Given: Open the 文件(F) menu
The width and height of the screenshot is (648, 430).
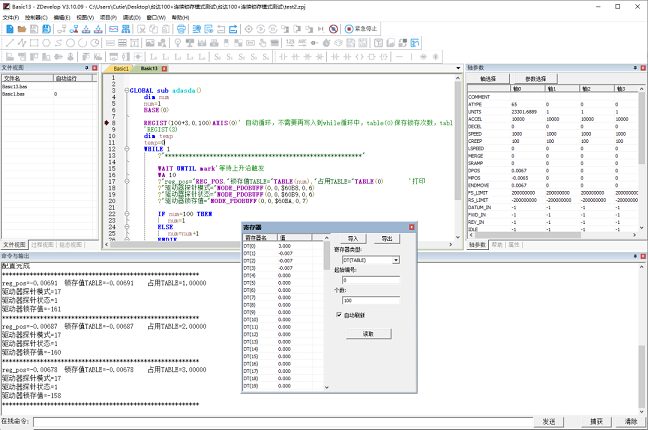Looking at the screenshot, I should [x=11, y=17].
